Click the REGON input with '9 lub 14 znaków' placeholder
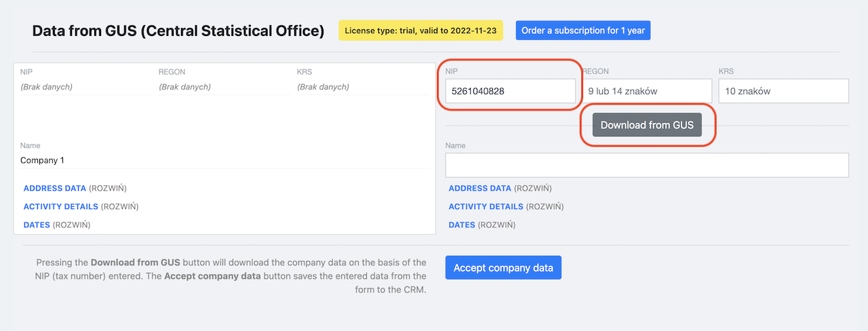 tap(647, 91)
